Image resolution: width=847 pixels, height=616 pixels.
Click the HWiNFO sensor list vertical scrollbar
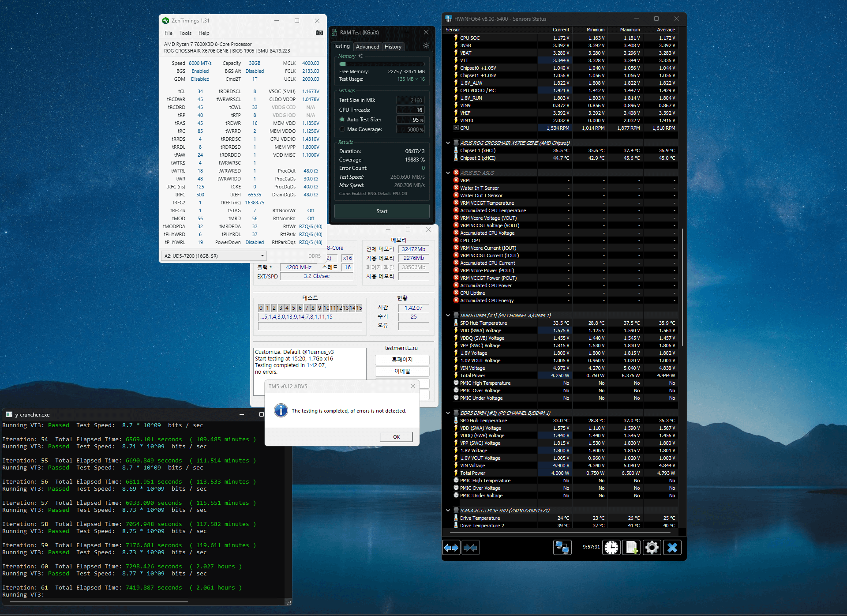point(682,287)
